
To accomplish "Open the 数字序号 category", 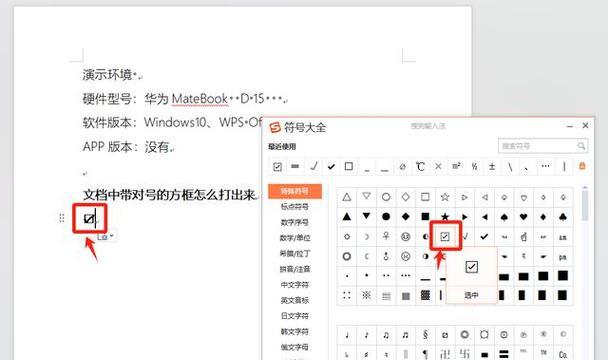I will [295, 222].
